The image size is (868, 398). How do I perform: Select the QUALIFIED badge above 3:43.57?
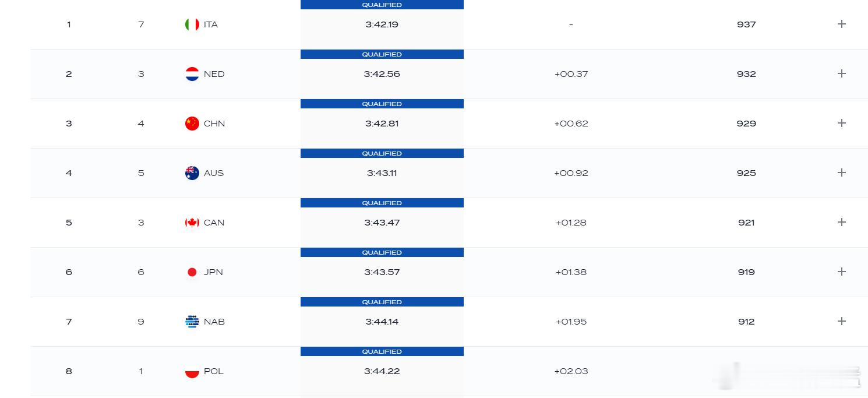coord(382,252)
